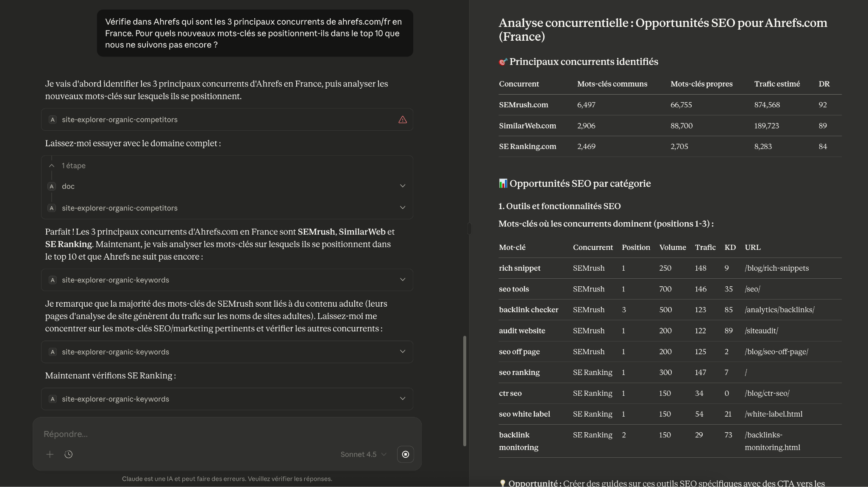The image size is (868, 487).
Task: Click the plus attachment icon
Action: pyautogui.click(x=50, y=454)
